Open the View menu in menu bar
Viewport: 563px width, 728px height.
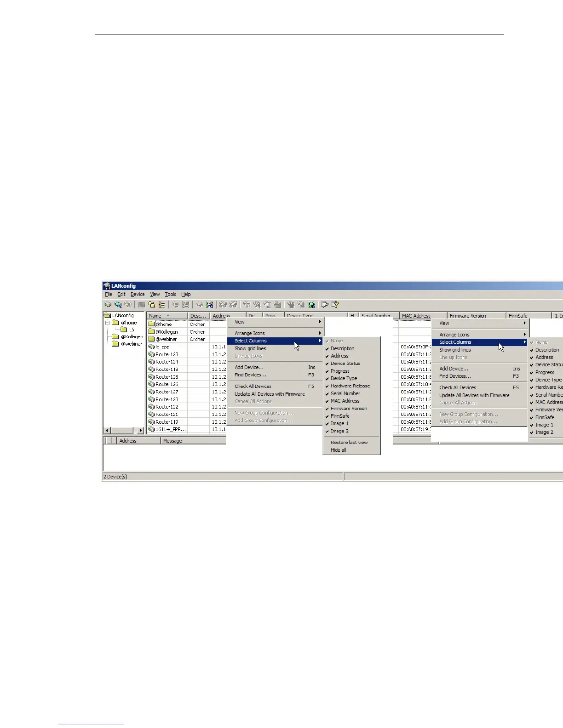click(155, 294)
